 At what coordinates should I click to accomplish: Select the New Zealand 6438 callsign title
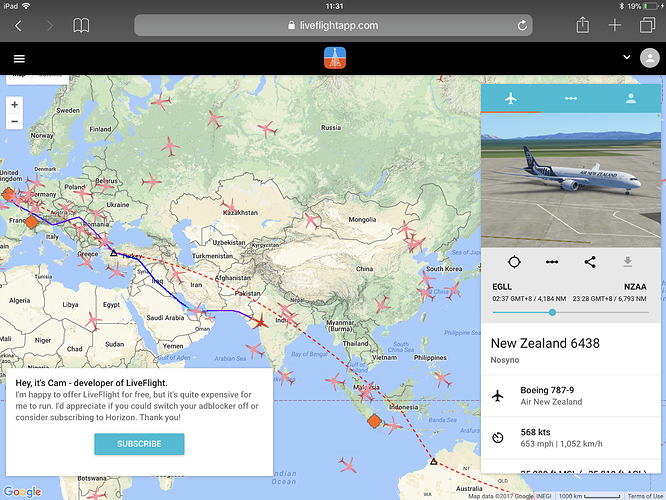coord(545,343)
